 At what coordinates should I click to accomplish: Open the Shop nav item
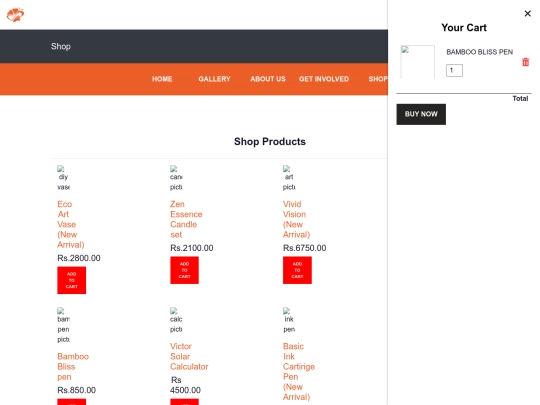point(378,79)
